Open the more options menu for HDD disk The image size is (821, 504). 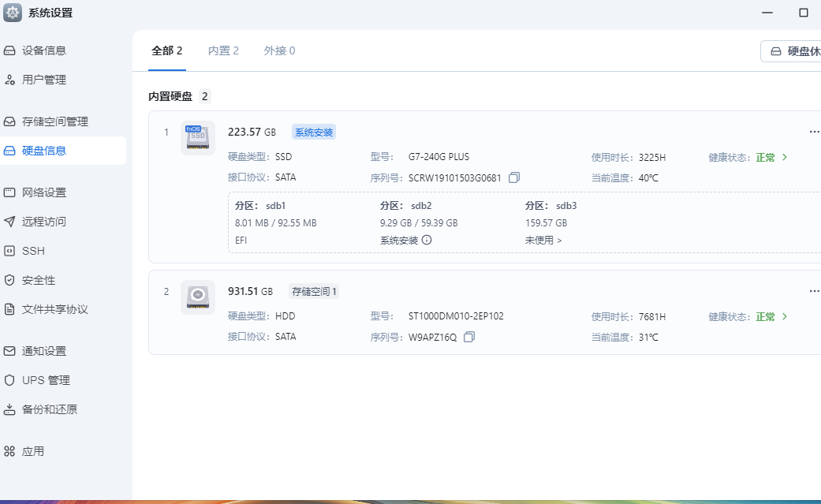click(x=814, y=291)
